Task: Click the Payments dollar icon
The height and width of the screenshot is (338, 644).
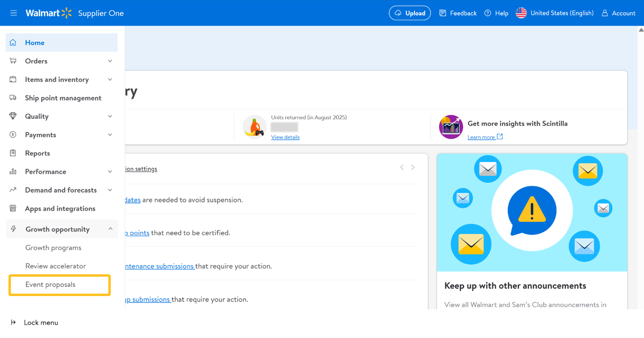Action: tap(13, 135)
